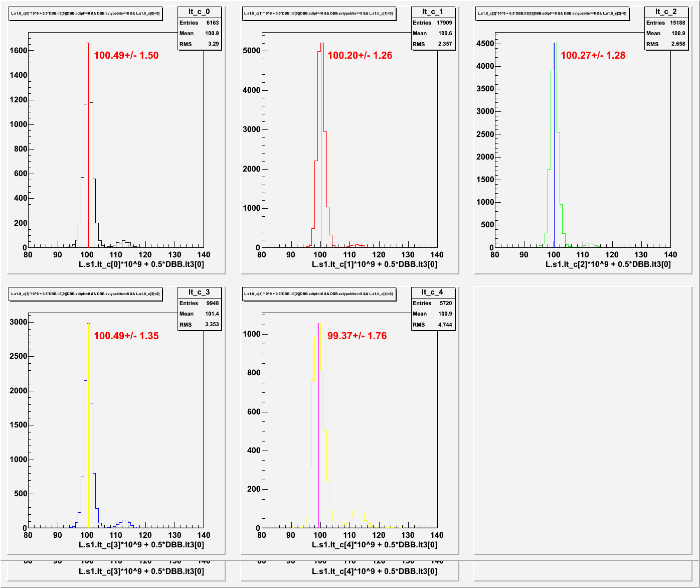
Task: Select the lt_c_2 stats box title
Action: [x=666, y=12]
